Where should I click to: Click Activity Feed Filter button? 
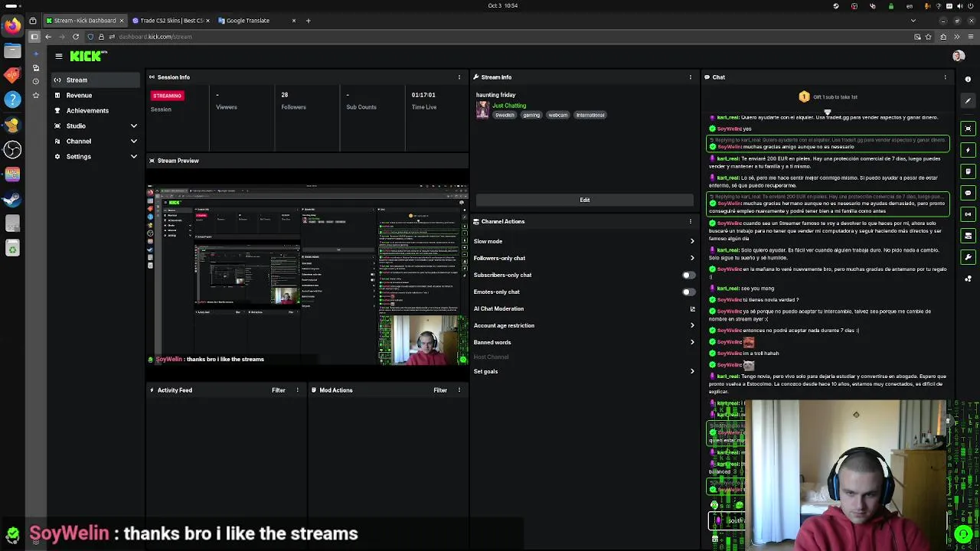click(279, 390)
